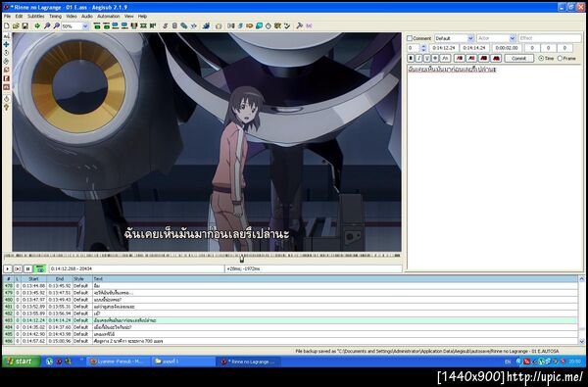Screen dimensions: 588x387
Task: Pick the outline color button
Action: click(484, 58)
